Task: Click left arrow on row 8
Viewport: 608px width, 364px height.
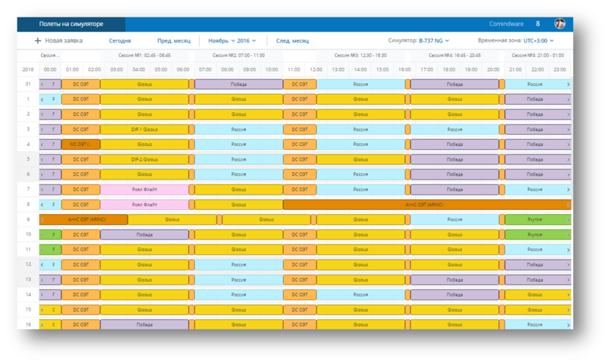Action: (42, 205)
